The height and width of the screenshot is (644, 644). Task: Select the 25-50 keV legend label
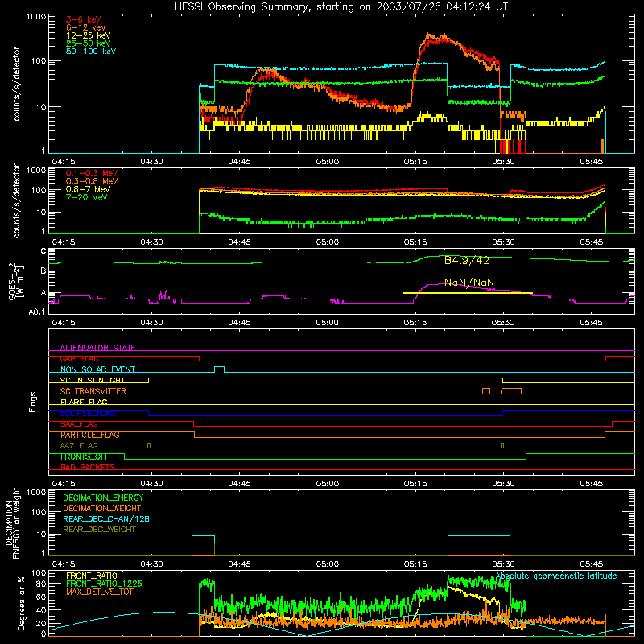point(89,43)
